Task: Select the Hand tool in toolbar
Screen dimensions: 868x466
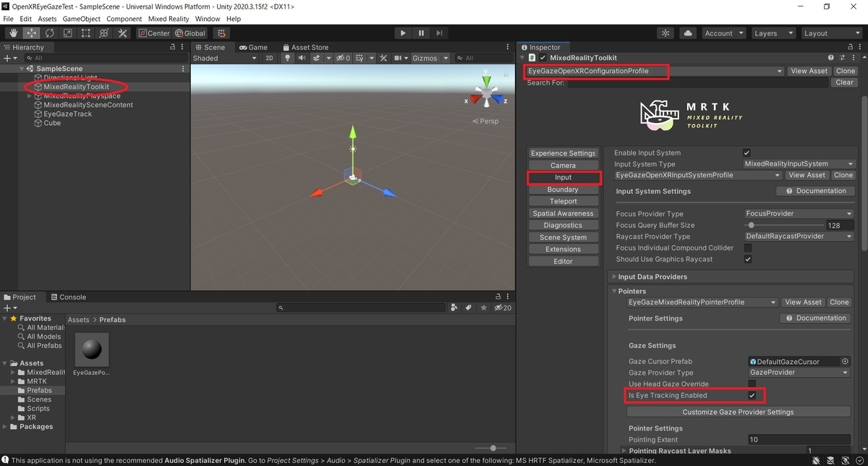Action: coord(14,33)
